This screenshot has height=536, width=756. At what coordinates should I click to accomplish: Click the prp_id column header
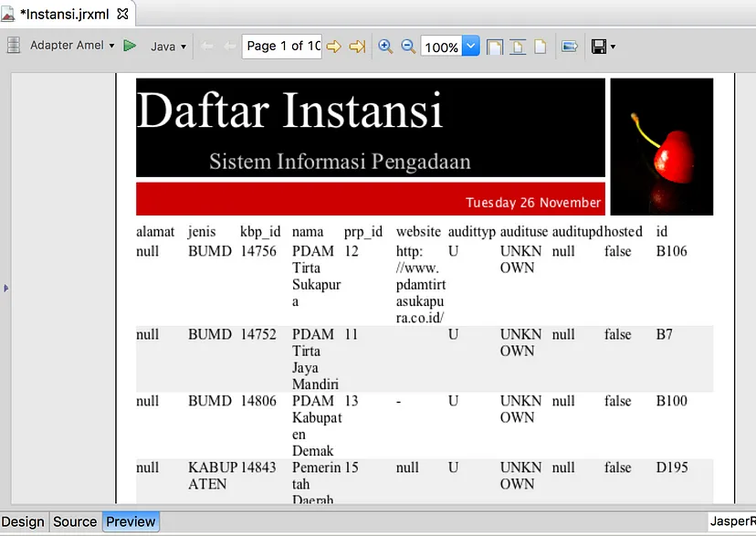(x=363, y=232)
